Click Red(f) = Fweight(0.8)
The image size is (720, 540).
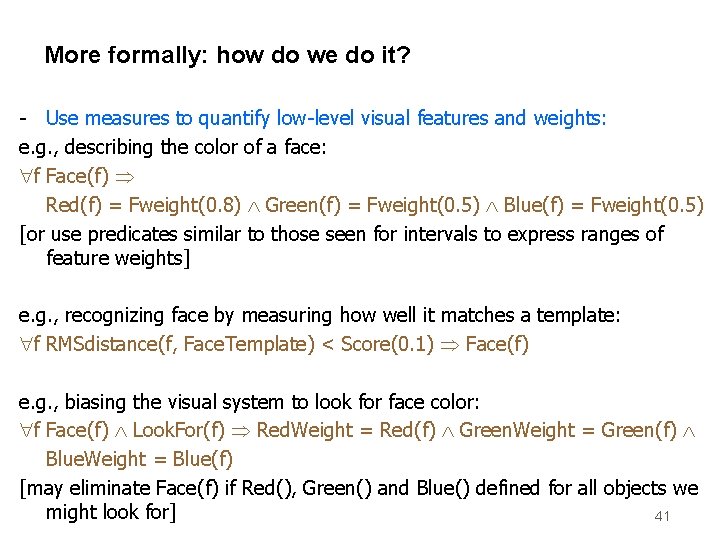pos(143,205)
